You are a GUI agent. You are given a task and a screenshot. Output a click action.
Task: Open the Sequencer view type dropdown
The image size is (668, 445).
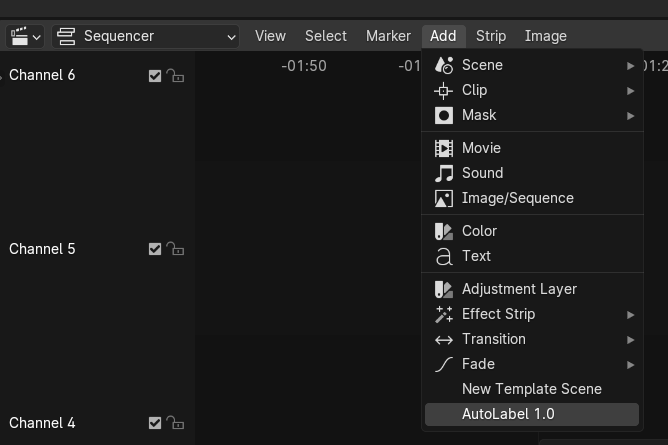(146, 36)
